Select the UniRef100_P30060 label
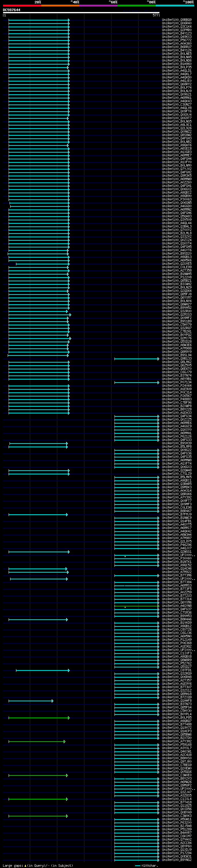 pos(177,559)
